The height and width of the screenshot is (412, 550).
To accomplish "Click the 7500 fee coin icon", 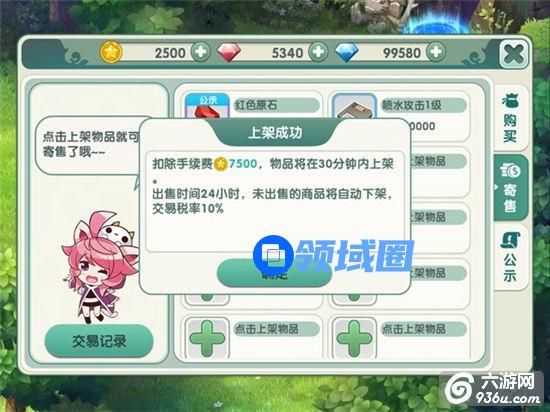I will (x=221, y=164).
